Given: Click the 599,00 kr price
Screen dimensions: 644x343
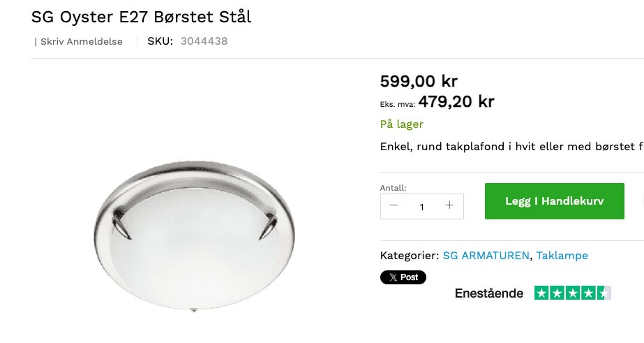Looking at the screenshot, I should [419, 81].
